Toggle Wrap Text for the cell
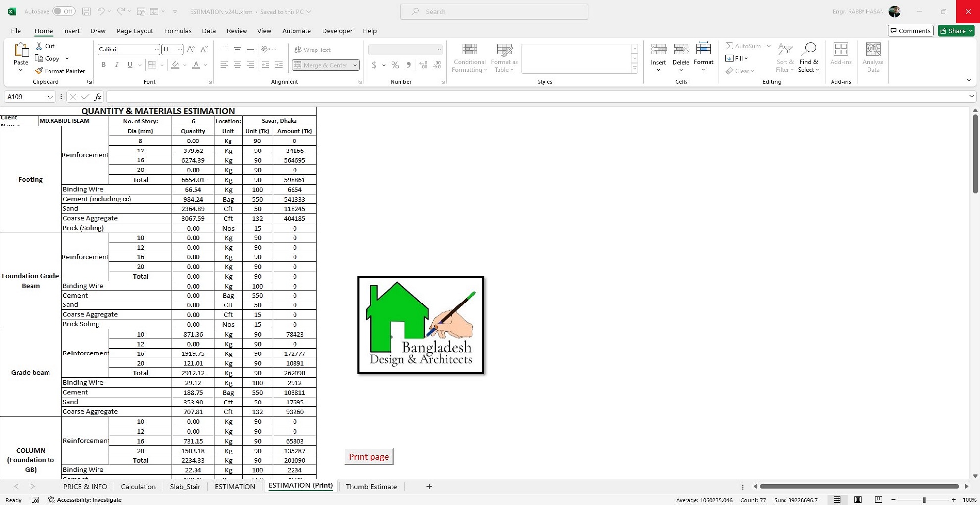This screenshot has height=505, width=980. click(x=312, y=50)
